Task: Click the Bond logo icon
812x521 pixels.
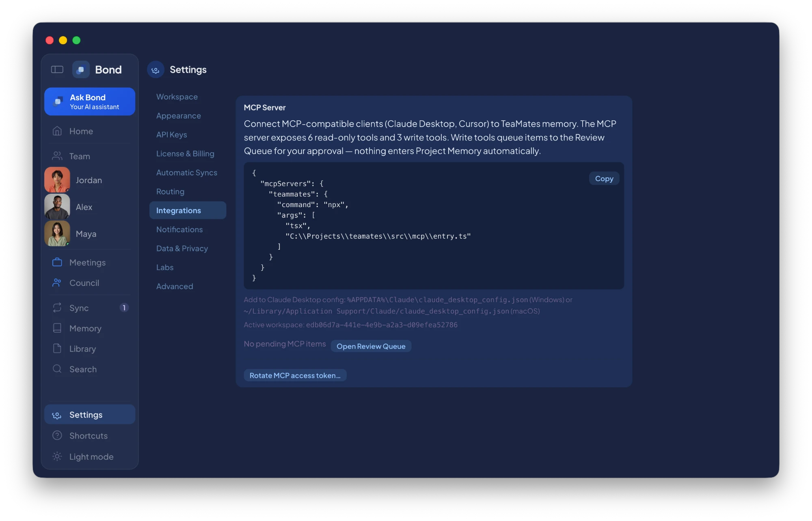Action: (81, 69)
